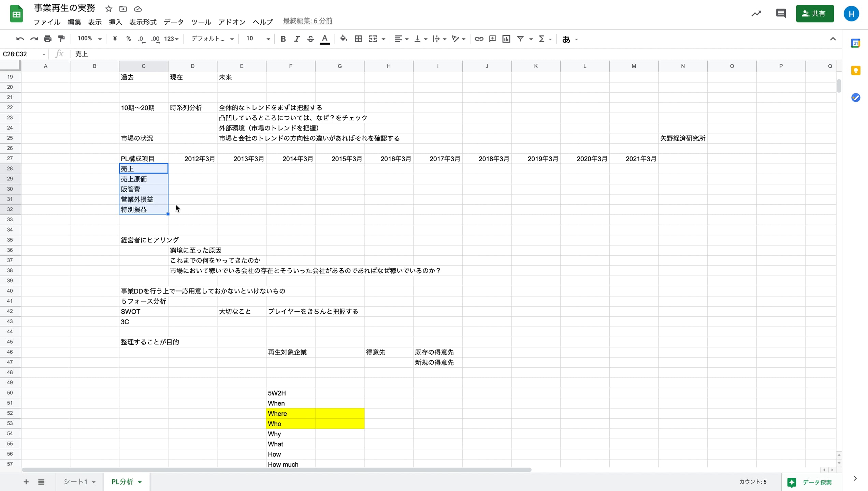The width and height of the screenshot is (868, 491).
Task: Toggle italic formatting
Action: [x=296, y=39]
